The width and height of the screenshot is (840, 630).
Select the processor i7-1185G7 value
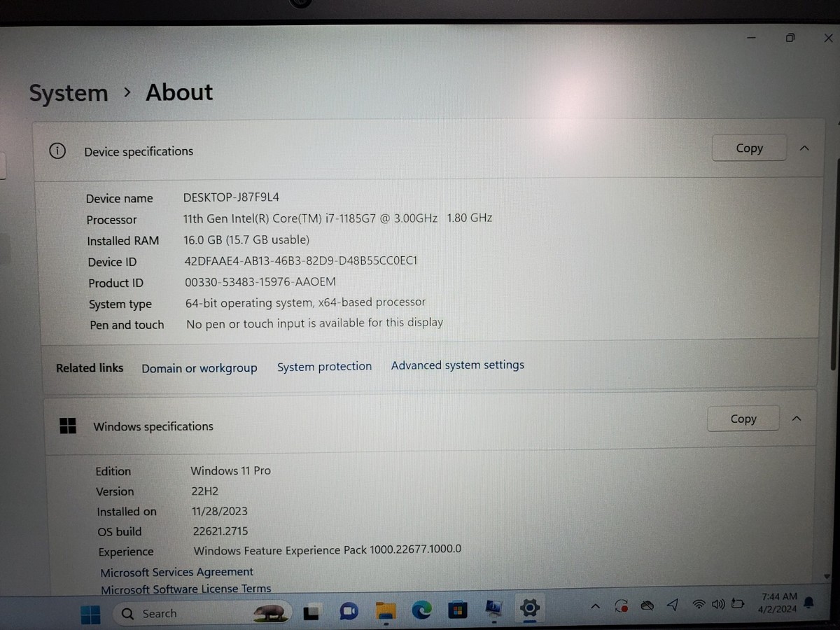[x=337, y=218]
